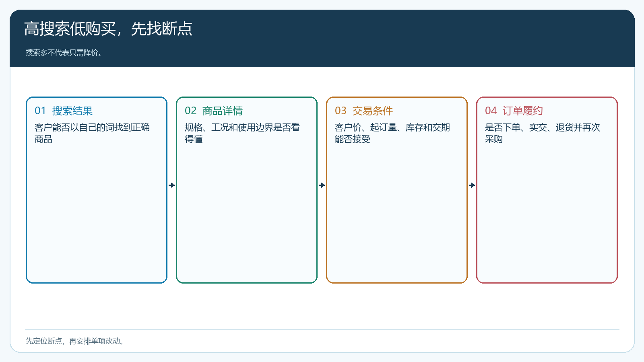Click the arrow between 商品详情 and 交易条件
Image resolution: width=644 pixels, height=362 pixels.
(x=322, y=185)
